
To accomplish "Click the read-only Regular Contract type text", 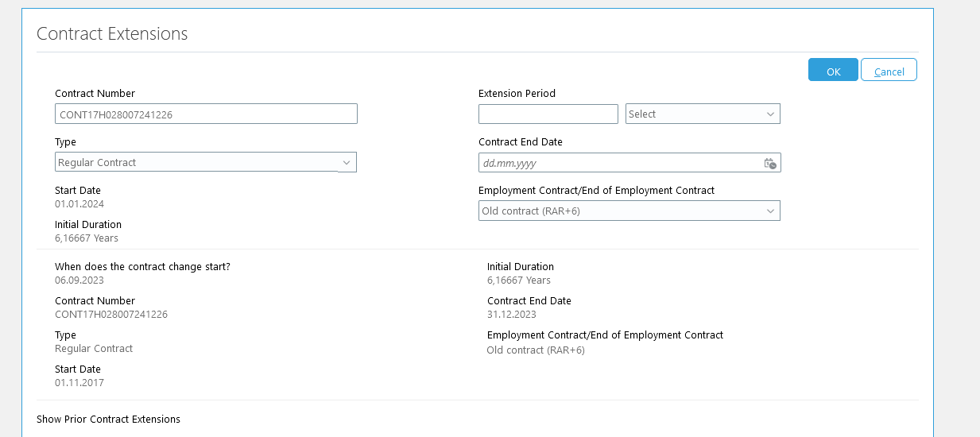I will point(94,349).
